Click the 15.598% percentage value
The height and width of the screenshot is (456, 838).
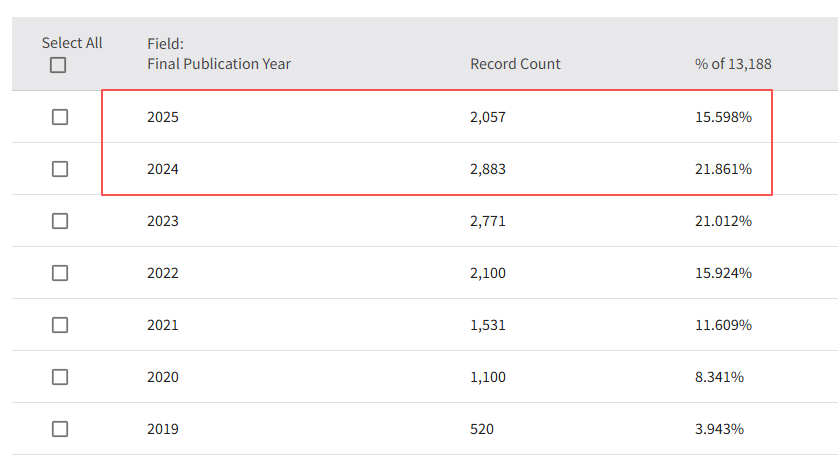(x=723, y=117)
